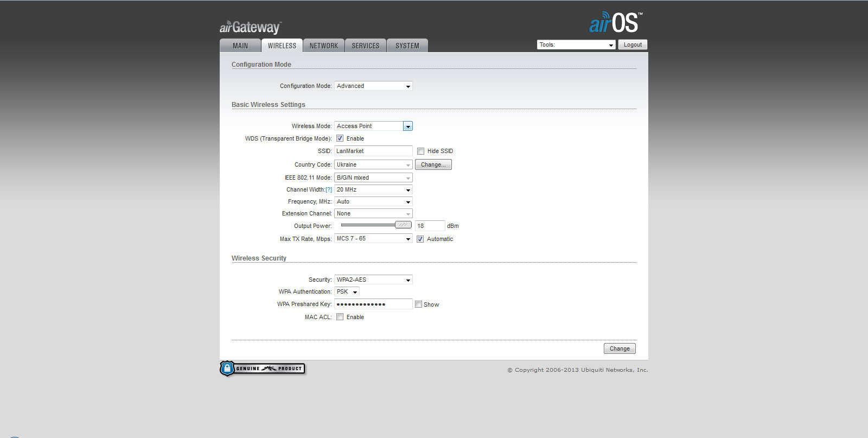The image size is (868, 438).
Task: Open the NETWORK tab
Action: point(324,46)
